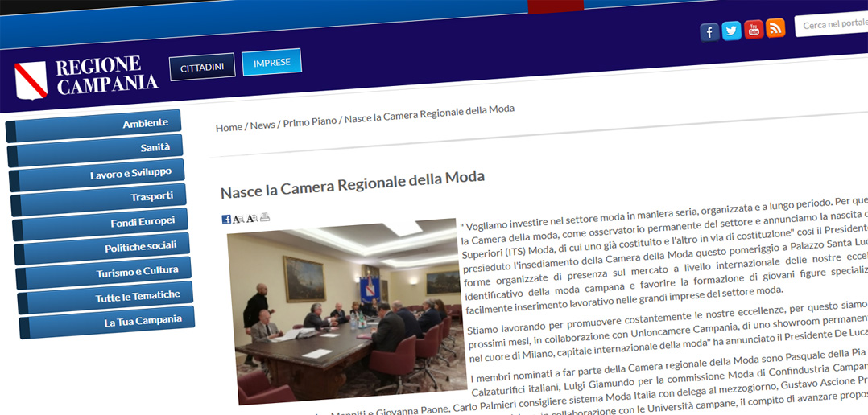This screenshot has height=415, width=868.
Task: Click the Regione Campania shield logo
Action: tap(31, 80)
